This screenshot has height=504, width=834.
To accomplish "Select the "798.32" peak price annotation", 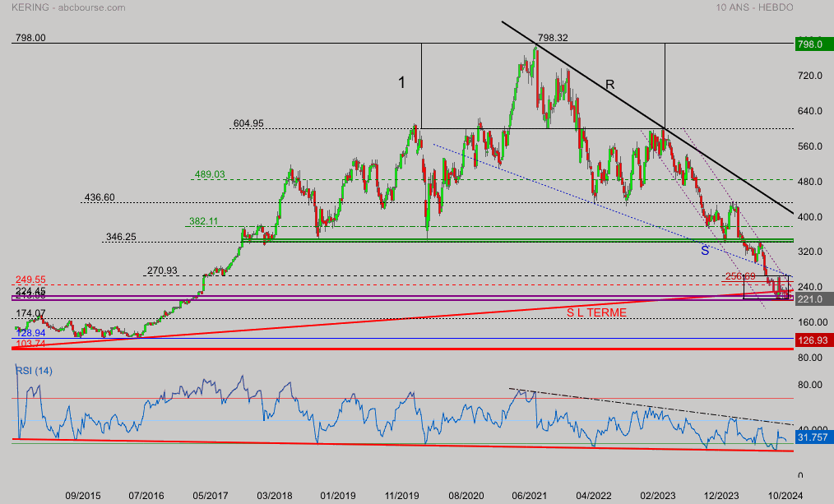I will coord(553,38).
